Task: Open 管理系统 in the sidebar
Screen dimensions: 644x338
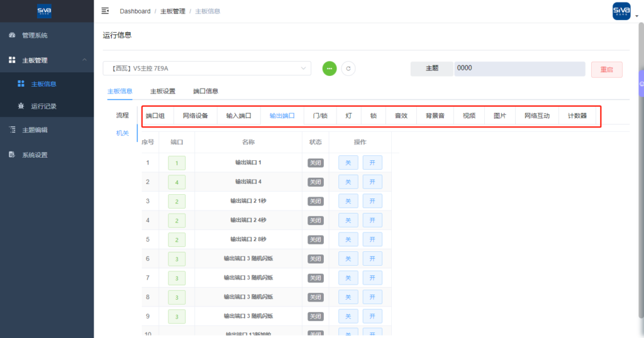Action: point(35,35)
